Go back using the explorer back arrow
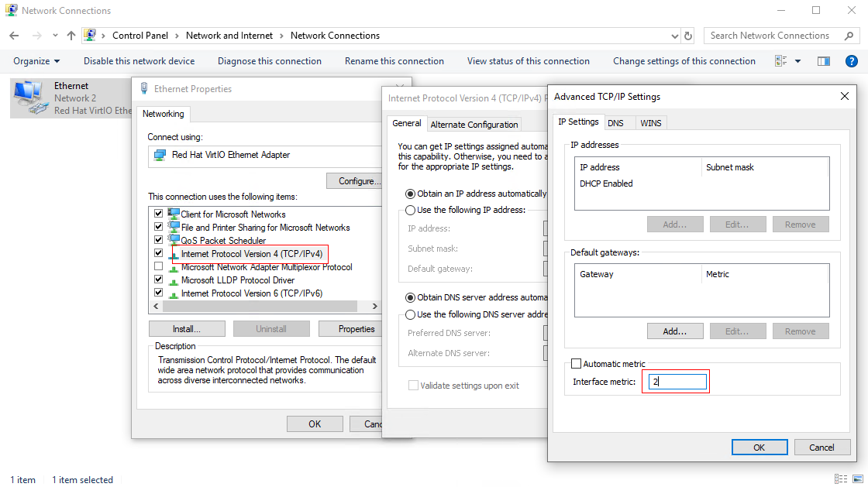 pos(15,36)
